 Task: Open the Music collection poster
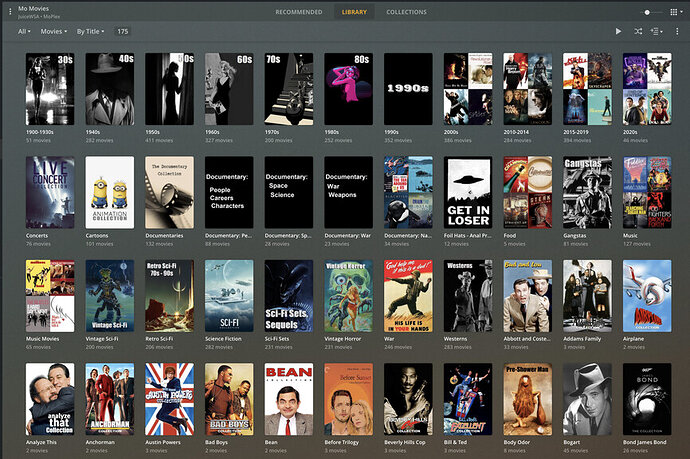click(x=647, y=192)
